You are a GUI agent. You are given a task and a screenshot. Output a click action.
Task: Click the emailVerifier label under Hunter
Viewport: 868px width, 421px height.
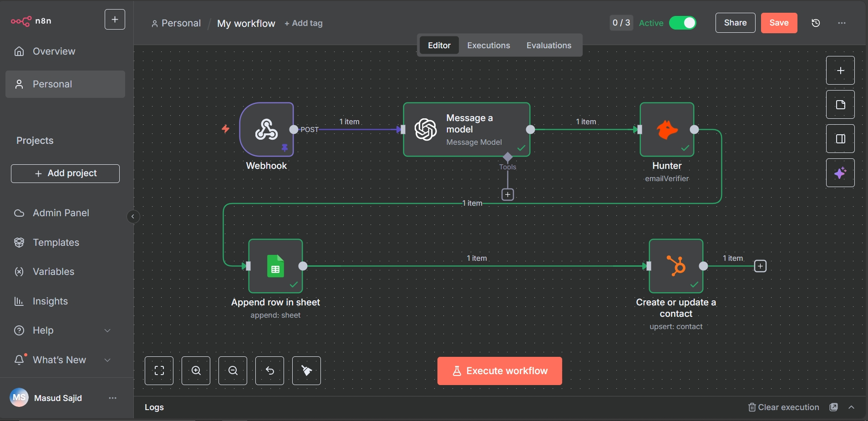[667, 179]
